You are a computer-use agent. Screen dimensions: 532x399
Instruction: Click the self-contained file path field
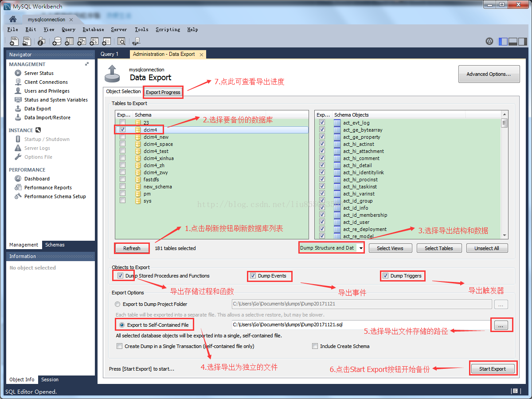[360, 325]
